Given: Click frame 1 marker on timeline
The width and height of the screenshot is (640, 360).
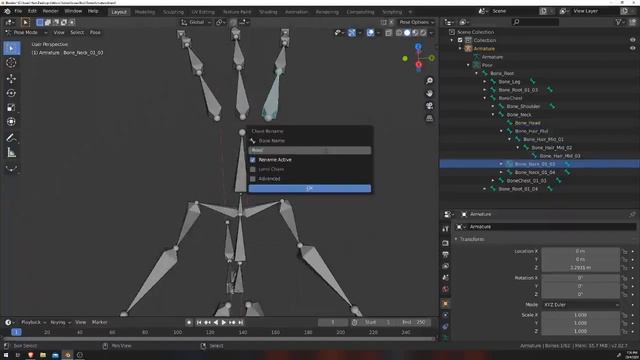Looking at the screenshot, I should [x=16, y=332].
